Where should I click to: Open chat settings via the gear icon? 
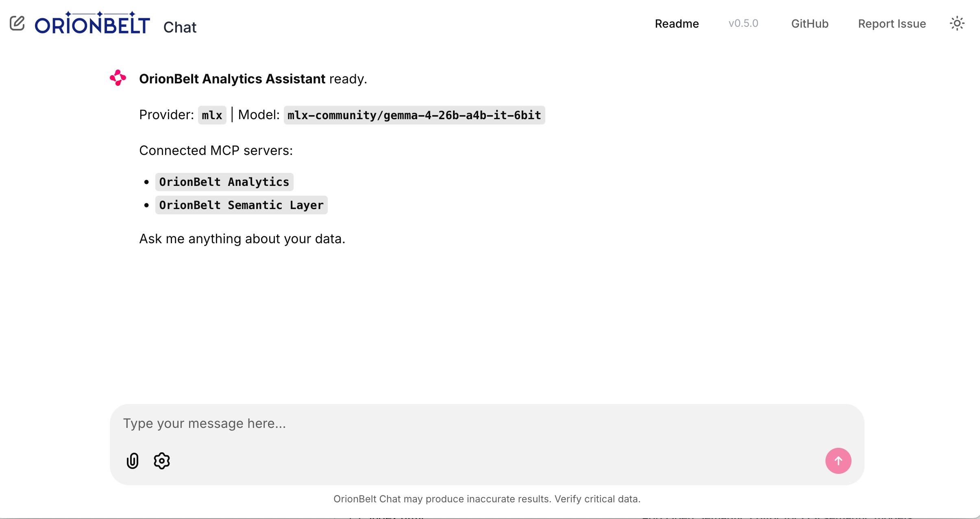(x=161, y=461)
